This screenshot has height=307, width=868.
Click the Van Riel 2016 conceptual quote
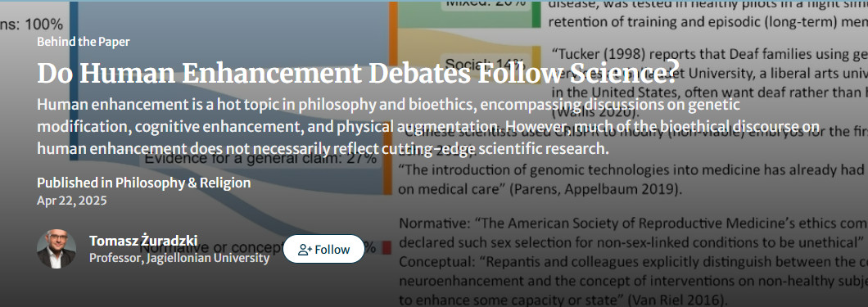point(633,279)
